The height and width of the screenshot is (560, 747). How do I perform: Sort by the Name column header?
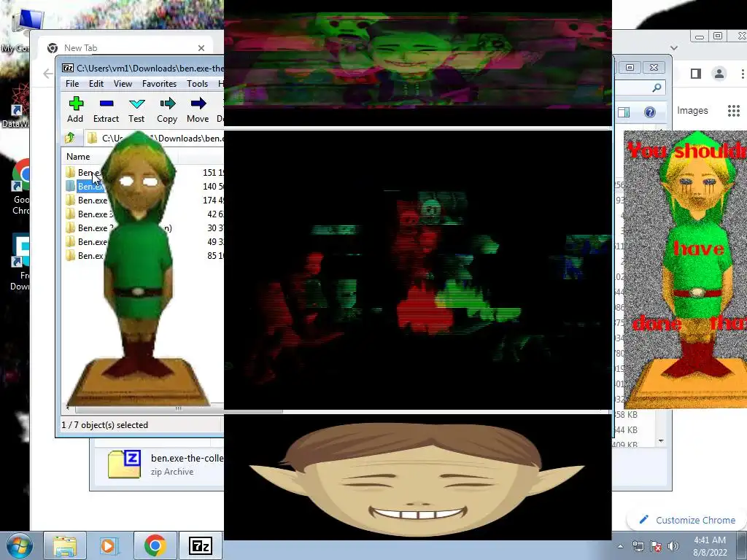click(78, 157)
